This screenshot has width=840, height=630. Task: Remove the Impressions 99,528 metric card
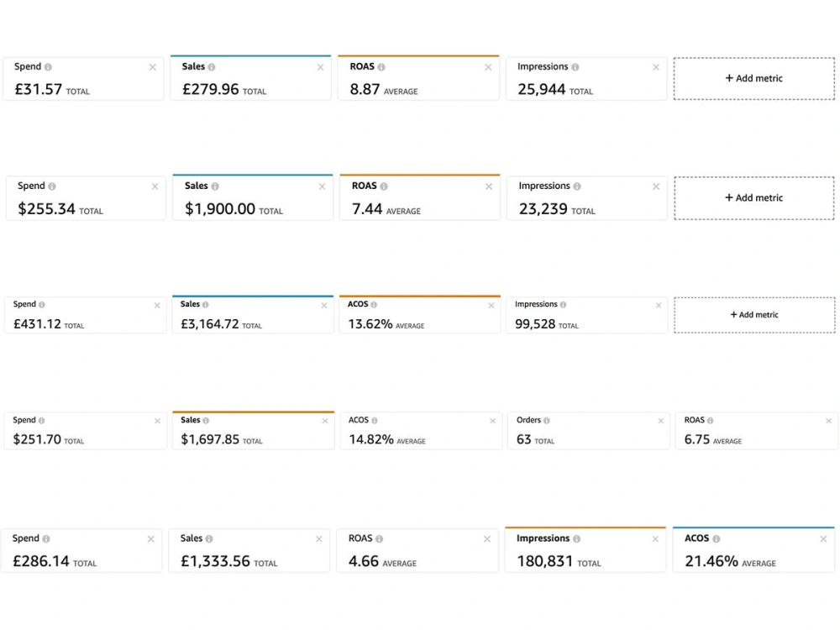click(x=659, y=306)
